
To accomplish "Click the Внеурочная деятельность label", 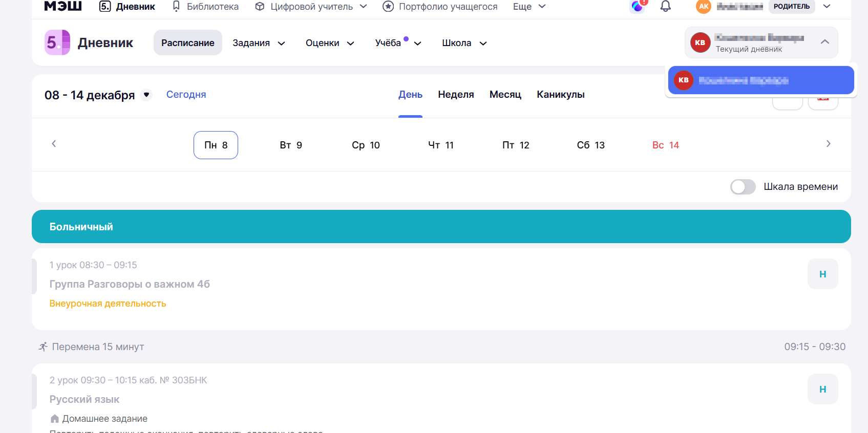I will pos(108,304).
